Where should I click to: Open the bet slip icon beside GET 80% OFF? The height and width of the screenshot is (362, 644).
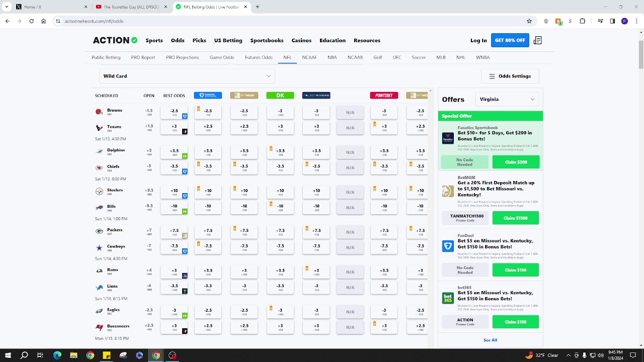tap(538, 40)
